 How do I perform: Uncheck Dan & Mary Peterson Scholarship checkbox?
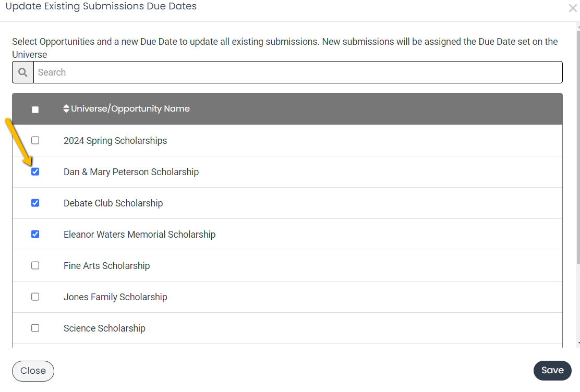click(35, 171)
